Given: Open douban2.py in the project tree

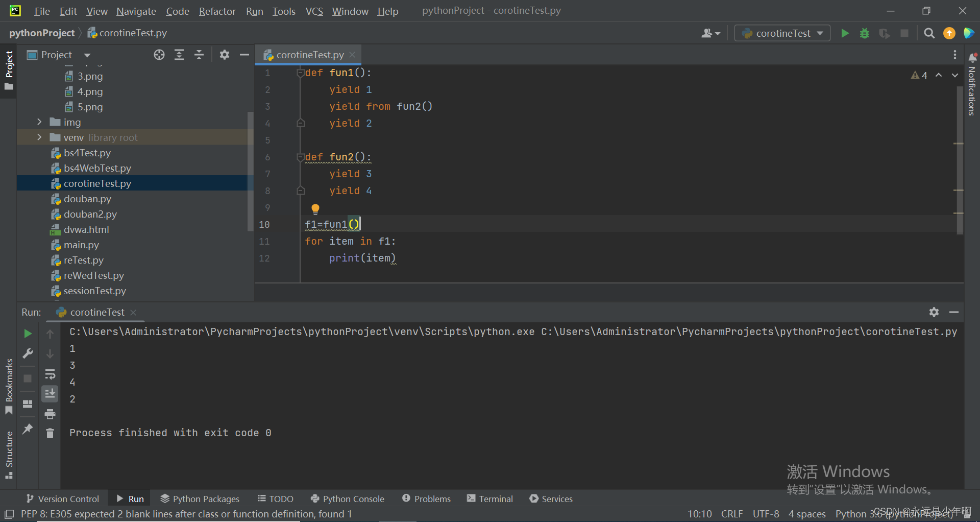Looking at the screenshot, I should click(x=90, y=214).
